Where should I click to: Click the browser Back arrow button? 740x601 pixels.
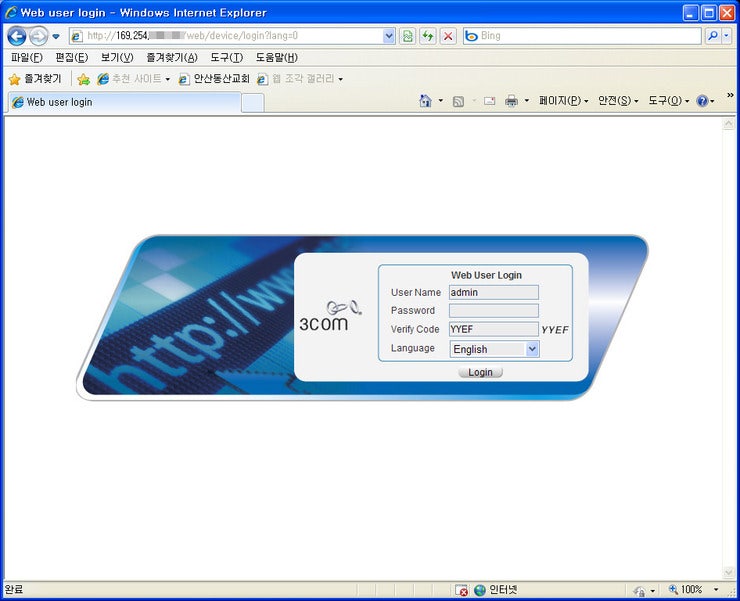pyautogui.click(x=17, y=36)
